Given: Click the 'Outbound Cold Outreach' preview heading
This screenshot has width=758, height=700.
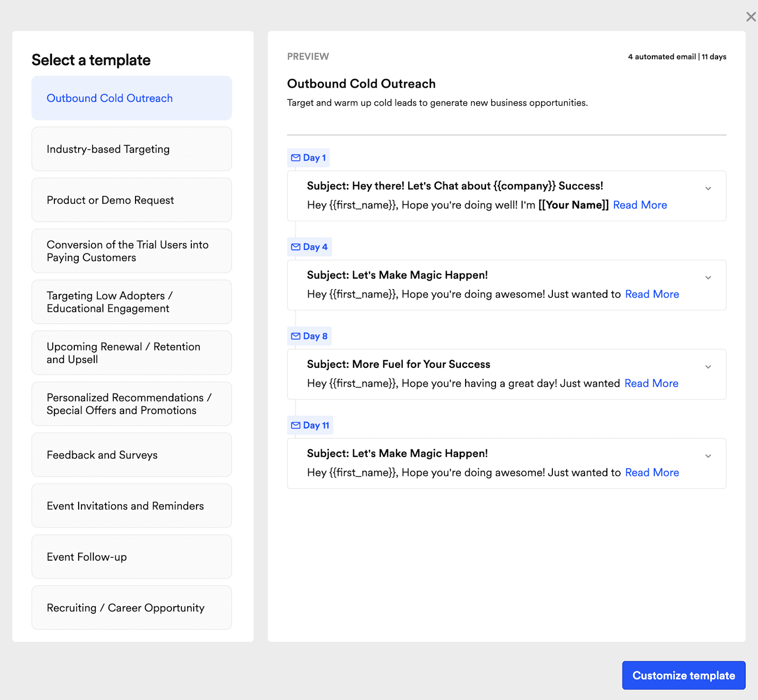Looking at the screenshot, I should [361, 83].
